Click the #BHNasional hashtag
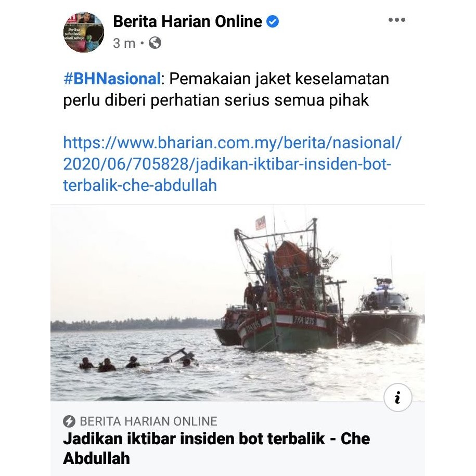 click(x=112, y=79)
